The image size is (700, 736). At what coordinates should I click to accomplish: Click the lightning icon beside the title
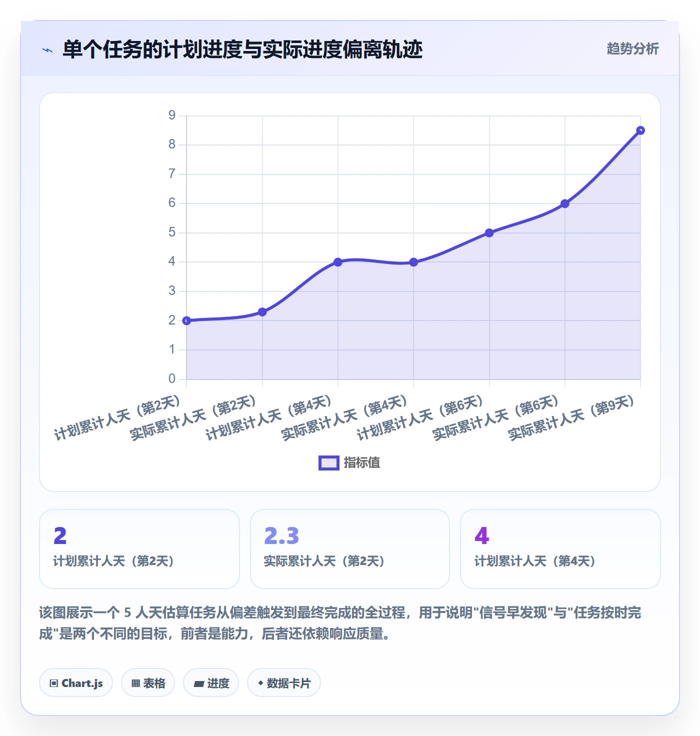pyautogui.click(x=47, y=50)
